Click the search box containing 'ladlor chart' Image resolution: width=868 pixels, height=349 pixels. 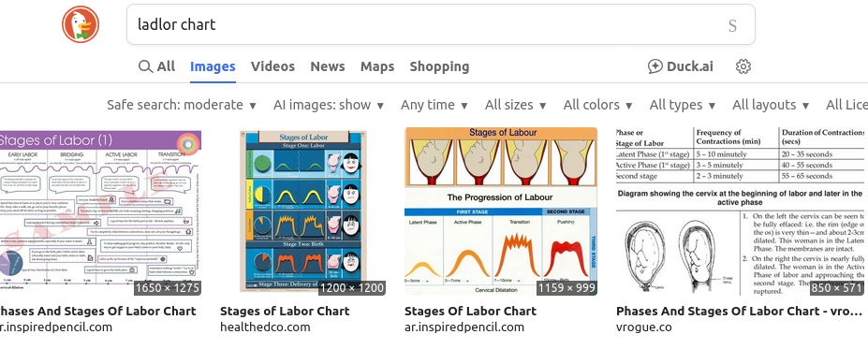click(441, 24)
